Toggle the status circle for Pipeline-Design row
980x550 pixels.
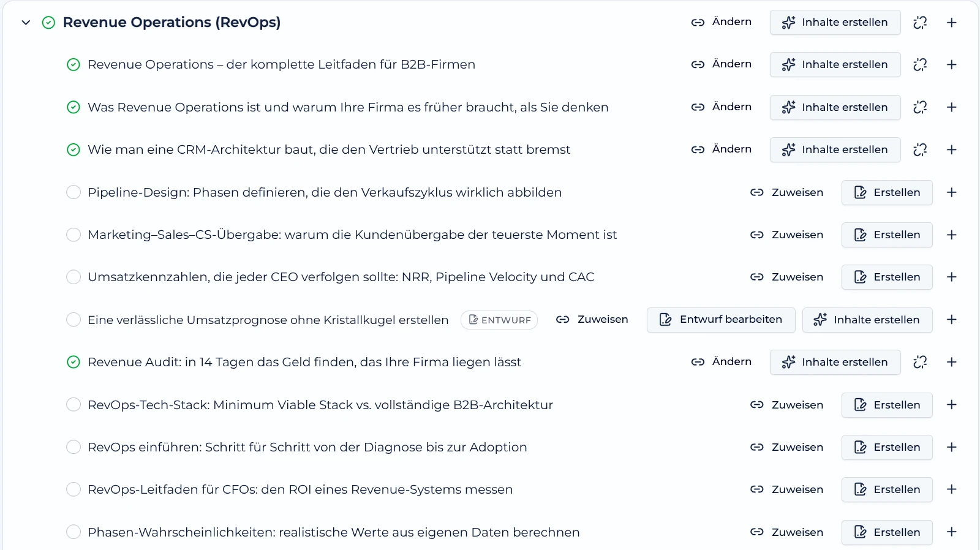coord(73,192)
